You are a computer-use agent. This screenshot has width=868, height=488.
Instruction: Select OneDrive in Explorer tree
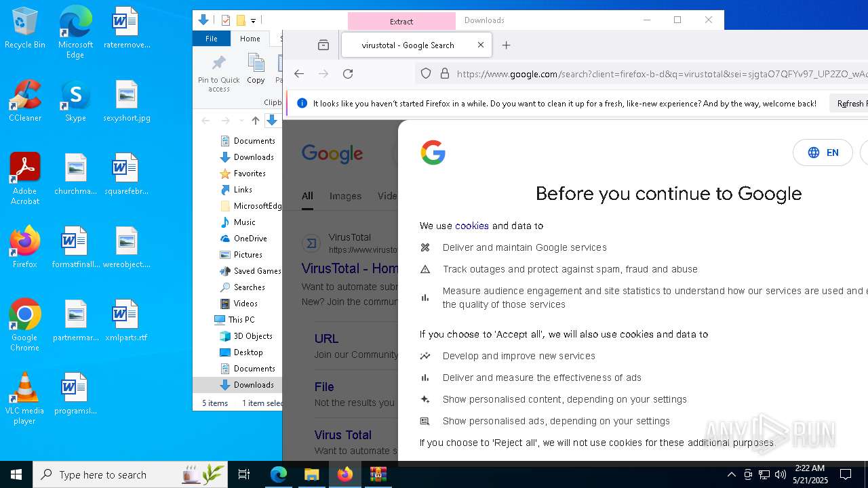tap(244, 239)
